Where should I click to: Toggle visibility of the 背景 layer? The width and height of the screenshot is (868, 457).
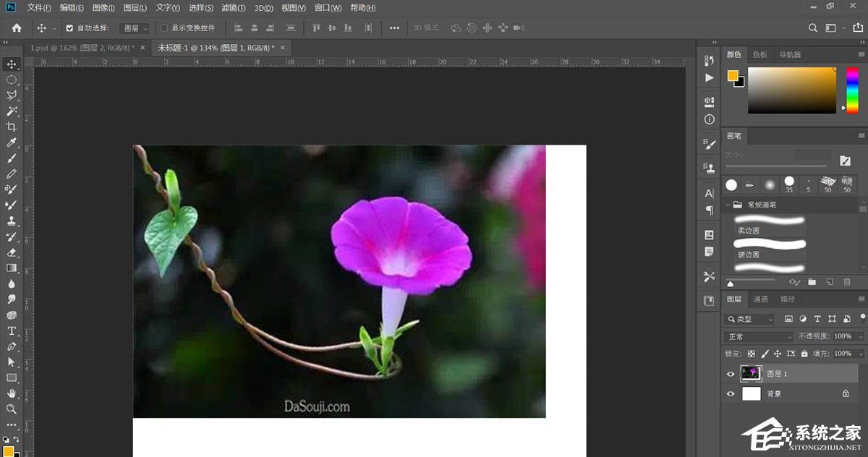pos(731,393)
